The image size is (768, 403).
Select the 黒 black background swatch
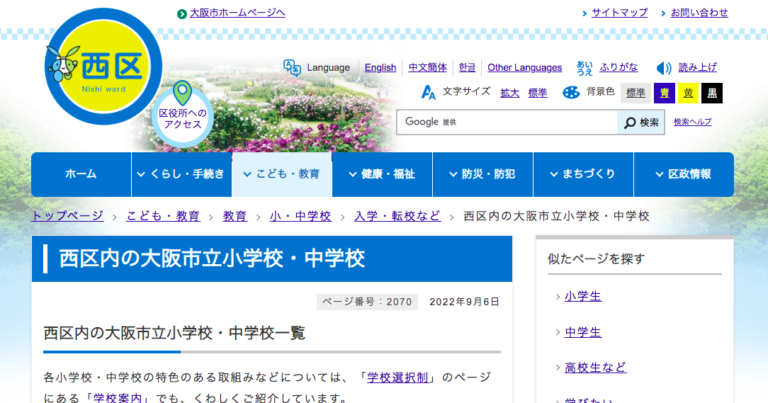pos(712,93)
